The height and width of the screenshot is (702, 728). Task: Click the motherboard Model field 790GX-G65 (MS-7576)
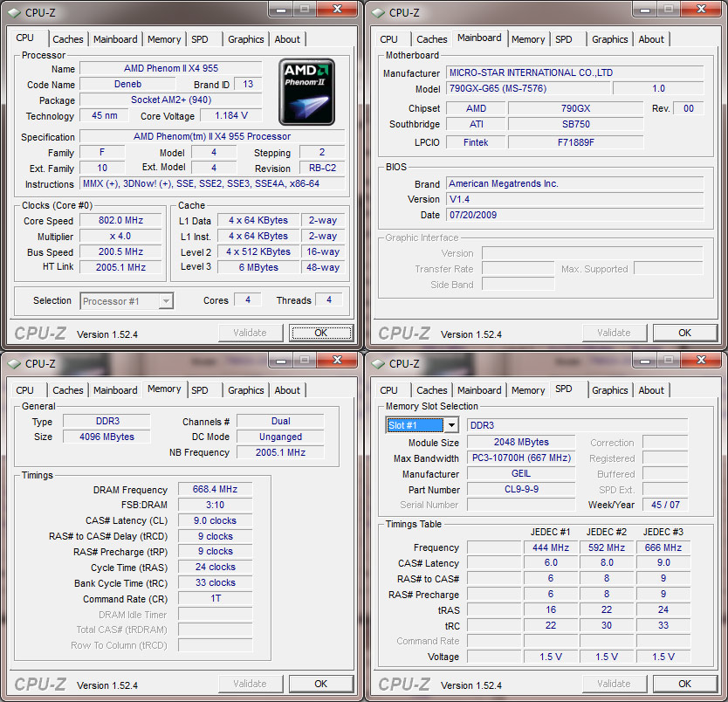tap(528, 88)
